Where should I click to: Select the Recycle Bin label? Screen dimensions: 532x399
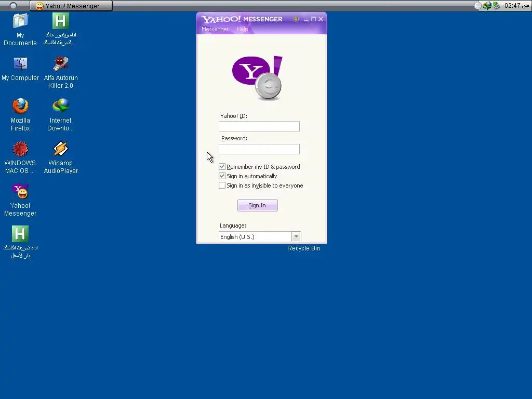click(303, 248)
